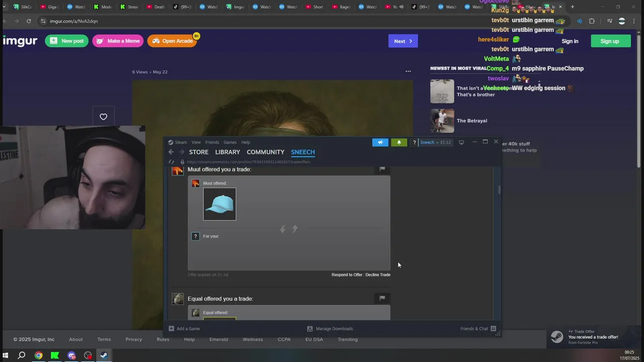Click the Terms link in imgur footer

point(104,339)
